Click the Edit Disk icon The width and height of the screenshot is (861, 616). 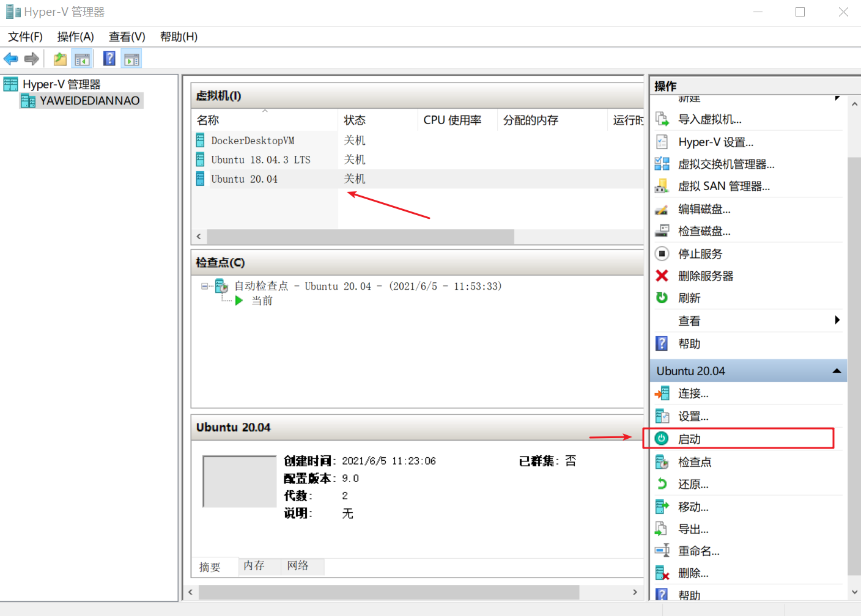tap(662, 209)
